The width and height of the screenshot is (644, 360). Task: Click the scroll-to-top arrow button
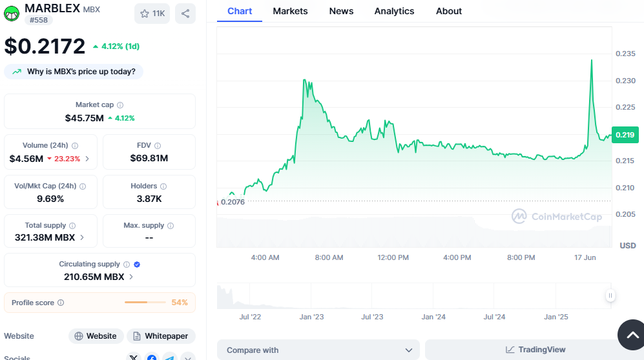coord(632,335)
